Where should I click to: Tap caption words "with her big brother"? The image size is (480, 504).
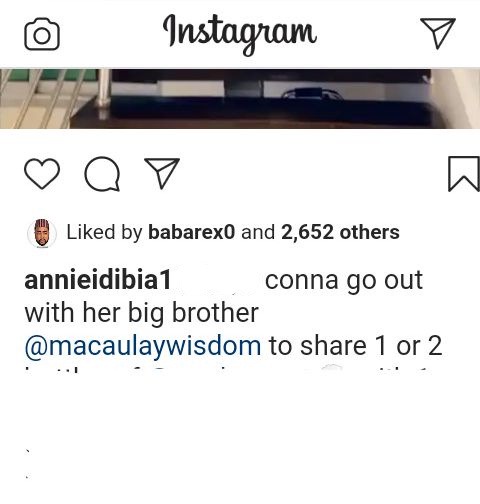coord(141,314)
